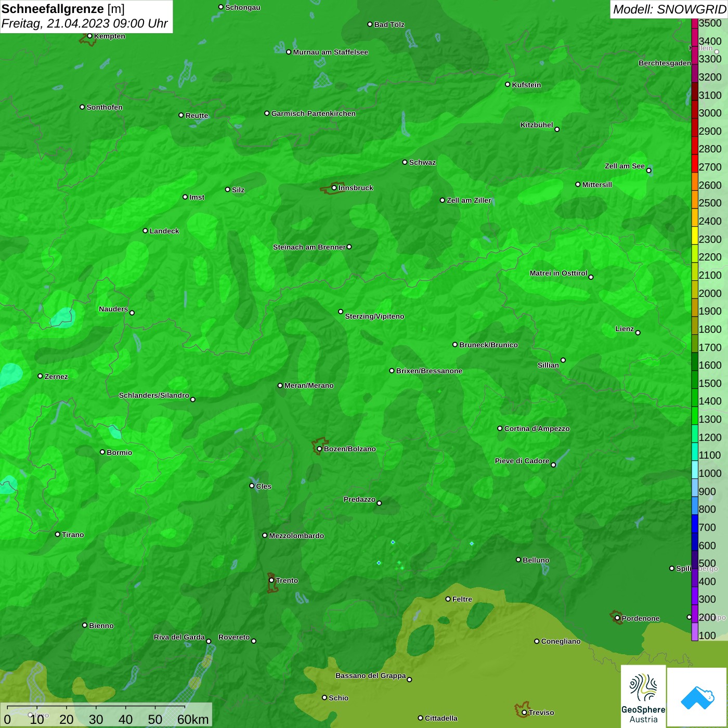Click the 1000 m cyan legend swatch
Viewport: 728px width, 728px height.
[x=695, y=470]
